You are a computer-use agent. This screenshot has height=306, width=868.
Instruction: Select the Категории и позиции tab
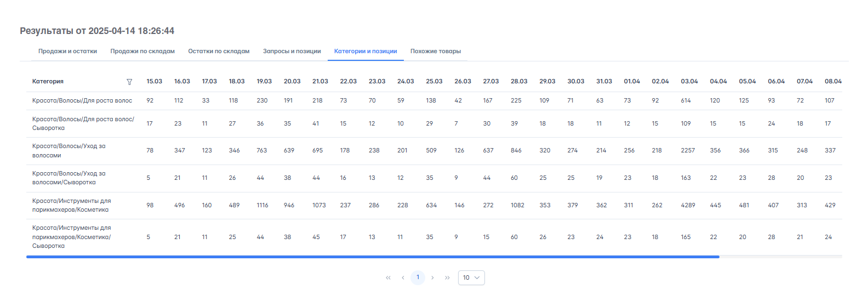(x=366, y=52)
